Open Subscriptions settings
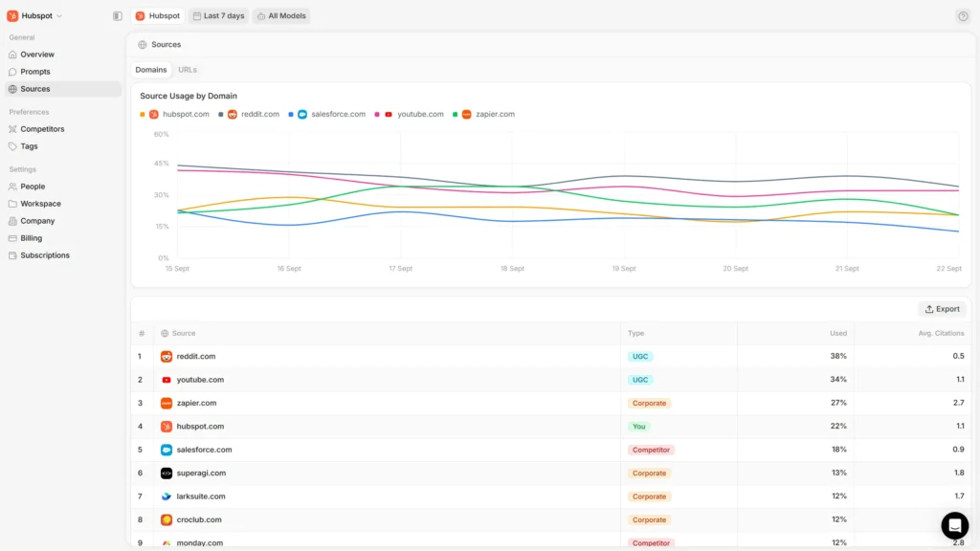Screen dimensions: 980x551 click(62, 255)
